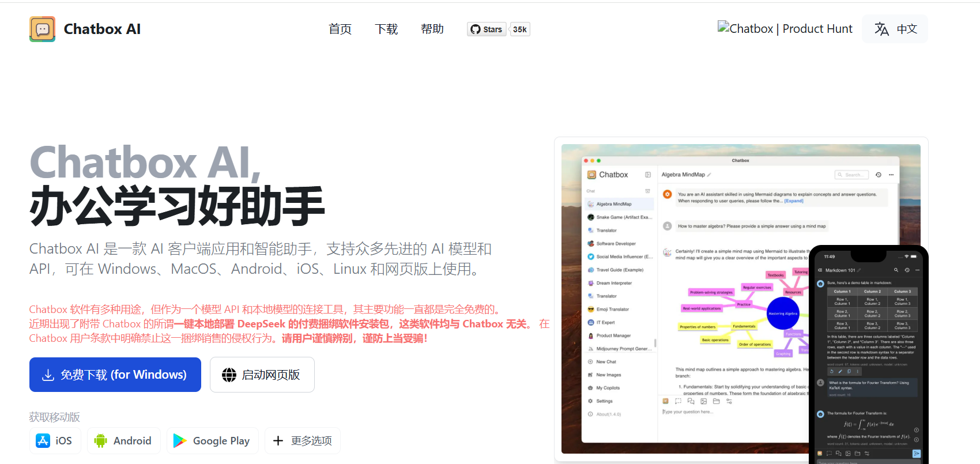
Task: Click the Chatbox AI logo icon
Action: tap(42, 29)
